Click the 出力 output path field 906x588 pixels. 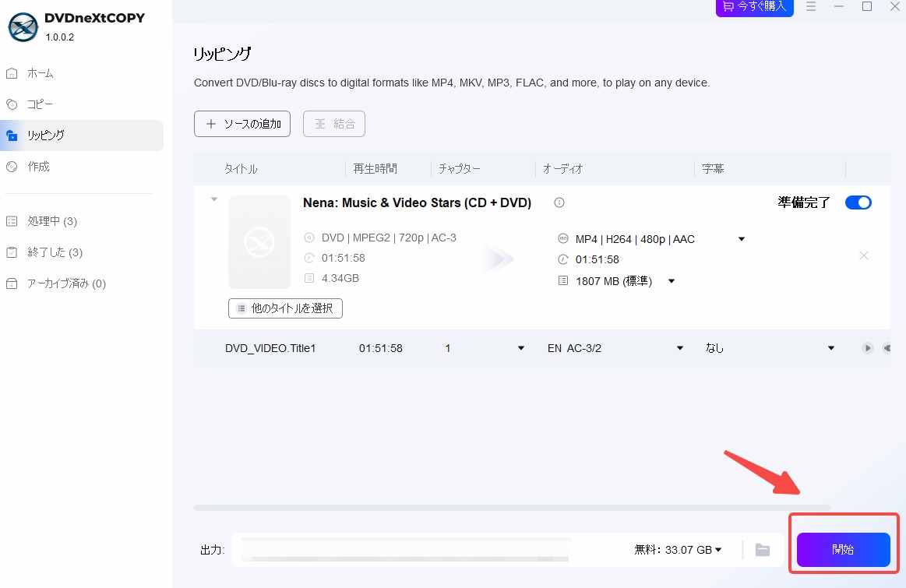pos(406,549)
